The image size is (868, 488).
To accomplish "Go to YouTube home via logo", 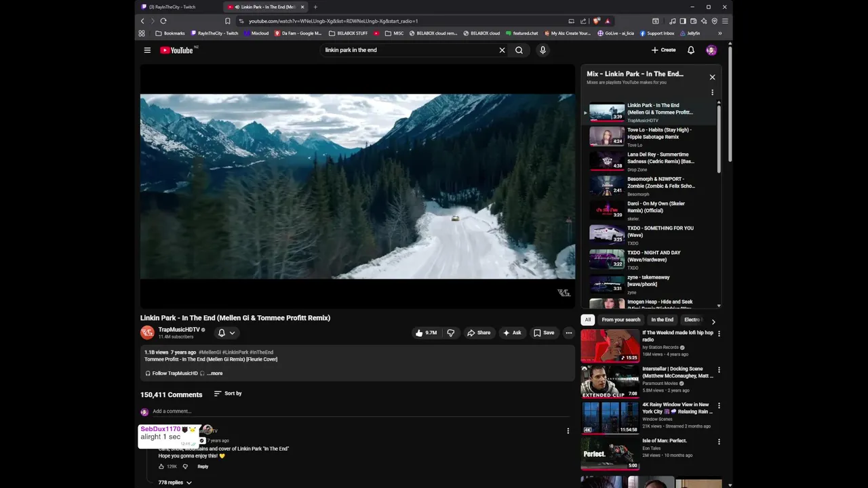I will [x=176, y=50].
